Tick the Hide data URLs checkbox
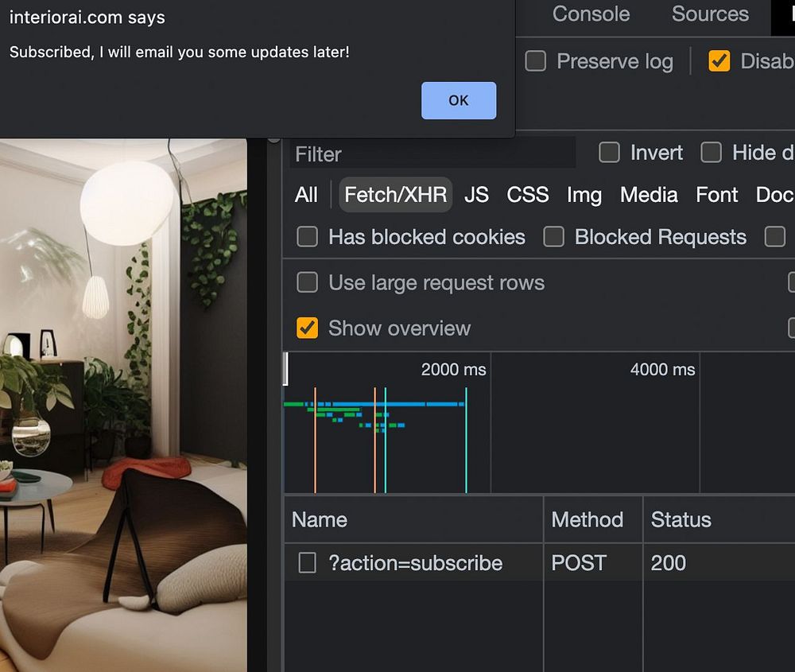This screenshot has width=795, height=672. (711, 152)
